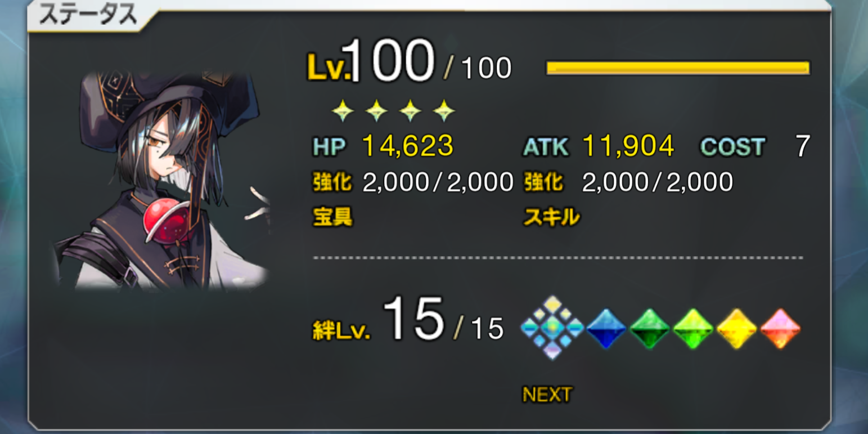868x434 pixels.
Task: Tap the rainbow bond crystal icon
Action: [x=552, y=328]
